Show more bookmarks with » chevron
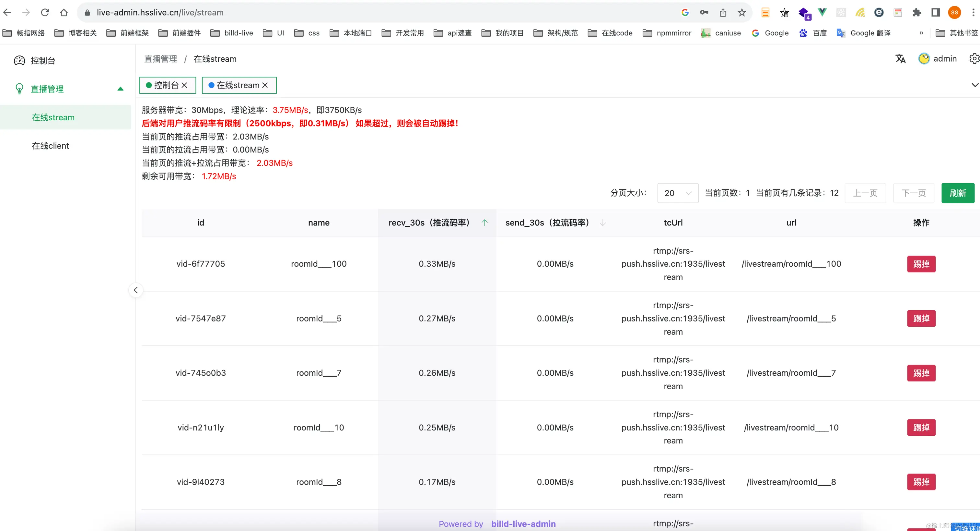The width and height of the screenshot is (980, 531). click(921, 33)
